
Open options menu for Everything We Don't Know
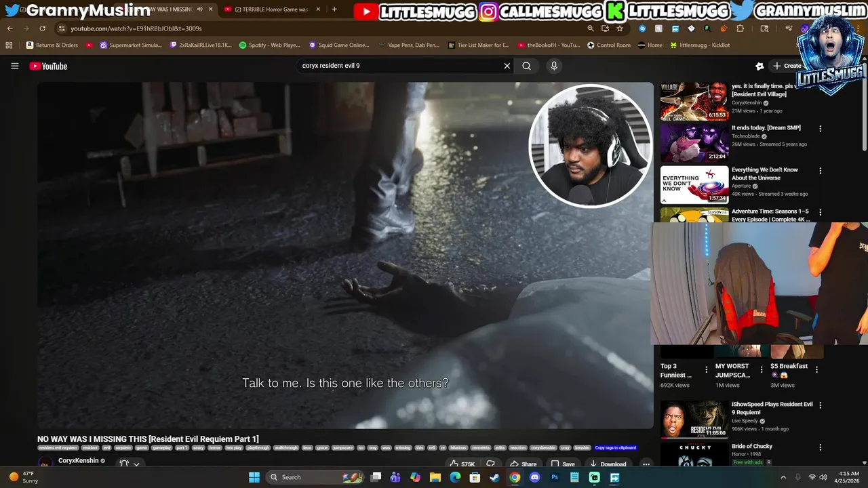(821, 171)
